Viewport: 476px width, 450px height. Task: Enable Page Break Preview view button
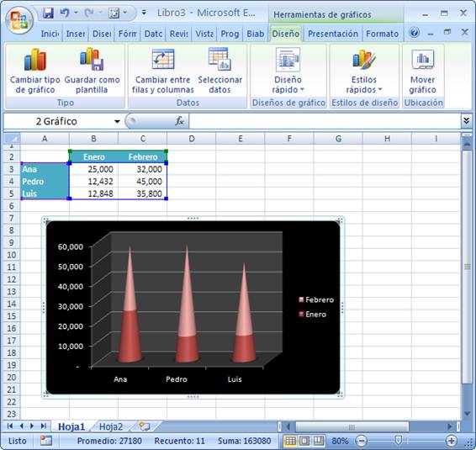pyautogui.click(x=318, y=441)
